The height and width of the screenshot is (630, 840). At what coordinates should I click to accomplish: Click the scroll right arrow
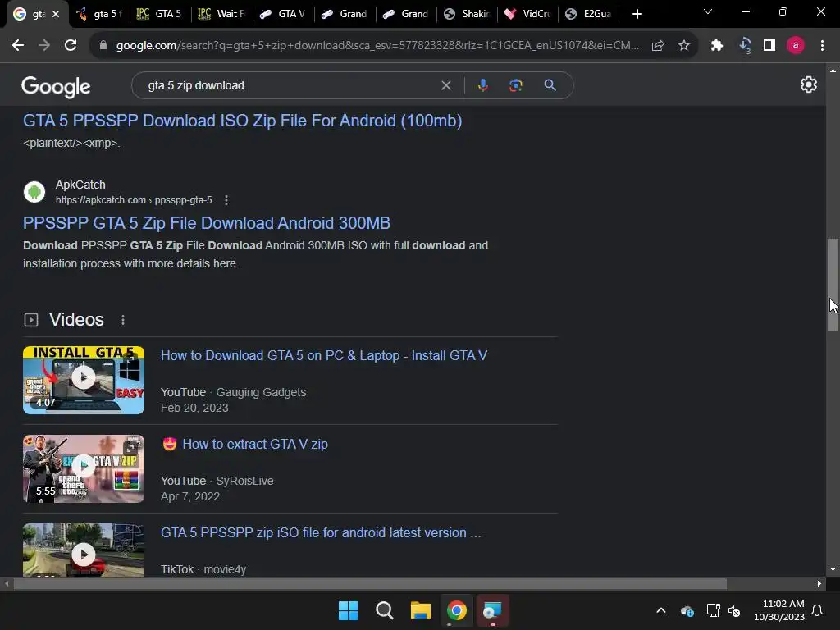point(819,584)
